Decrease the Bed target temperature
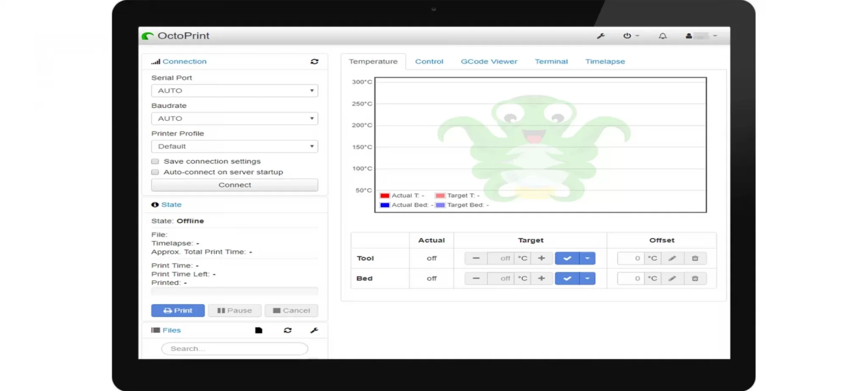The image size is (868, 391). click(476, 279)
